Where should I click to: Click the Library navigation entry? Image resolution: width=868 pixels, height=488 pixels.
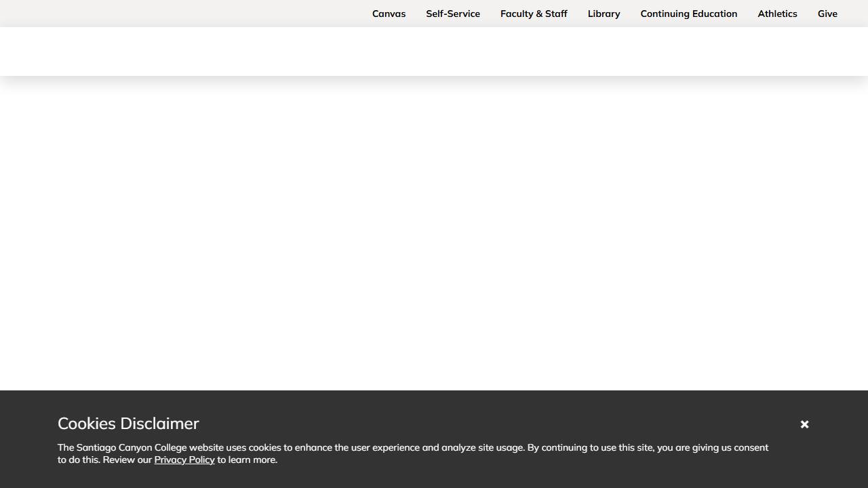604,14
